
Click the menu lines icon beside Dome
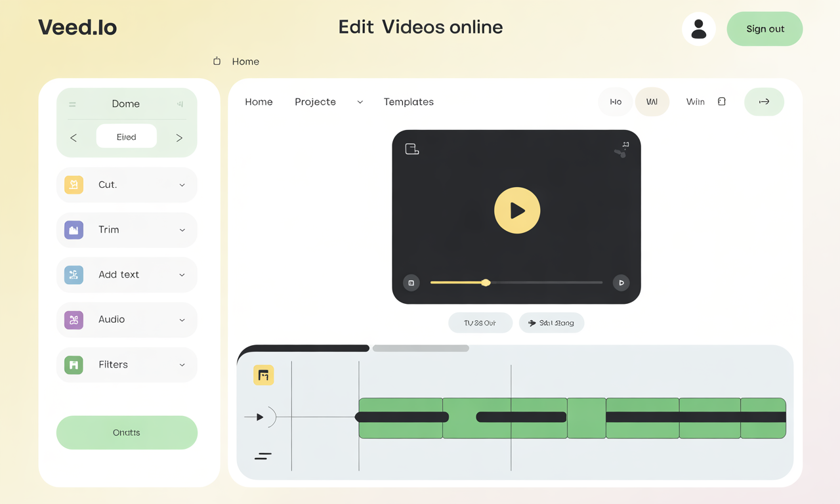72,104
